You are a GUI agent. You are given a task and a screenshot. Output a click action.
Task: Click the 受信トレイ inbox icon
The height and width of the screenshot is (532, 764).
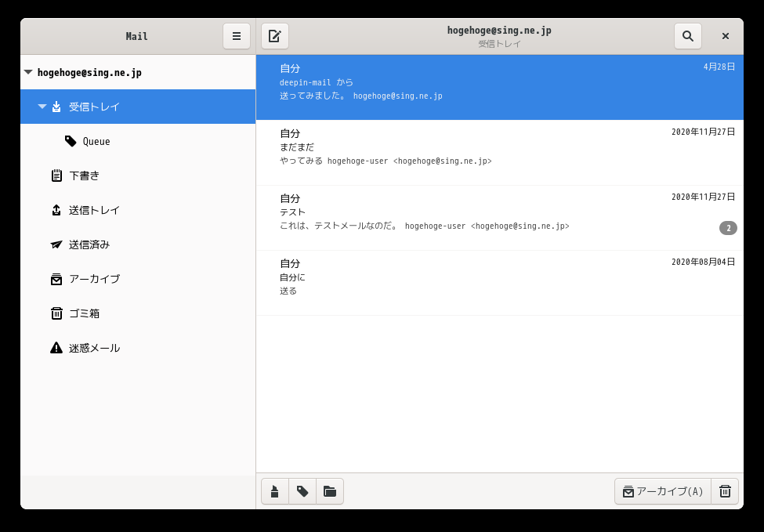[x=56, y=107]
